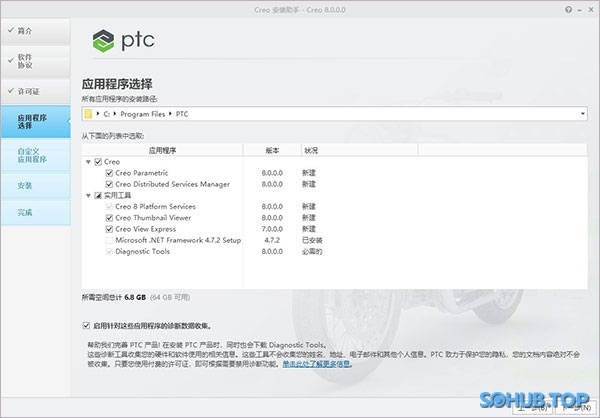The width and height of the screenshot is (600, 418).
Task: Select the Microsoft .NET Framework 4.7.2 Setup label
Action: pyautogui.click(x=178, y=240)
